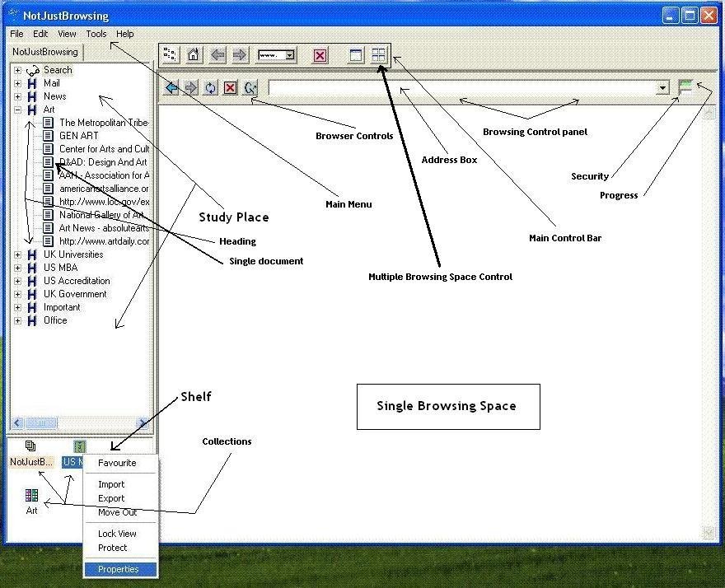Expand the UK Universities heading
The image size is (725, 588).
(x=17, y=254)
